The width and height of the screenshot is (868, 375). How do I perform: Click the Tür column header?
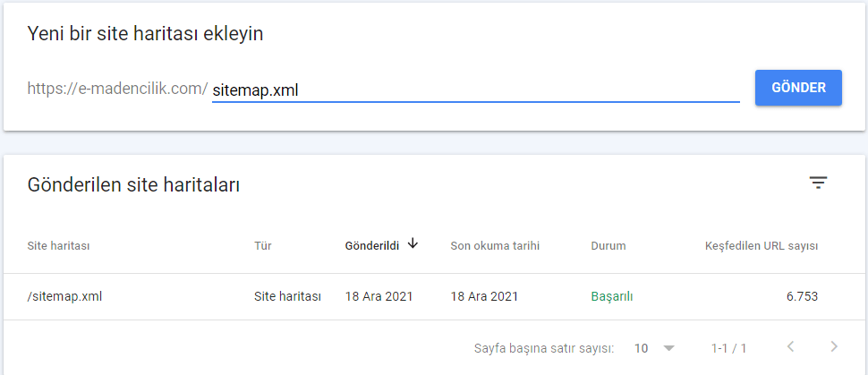point(262,246)
